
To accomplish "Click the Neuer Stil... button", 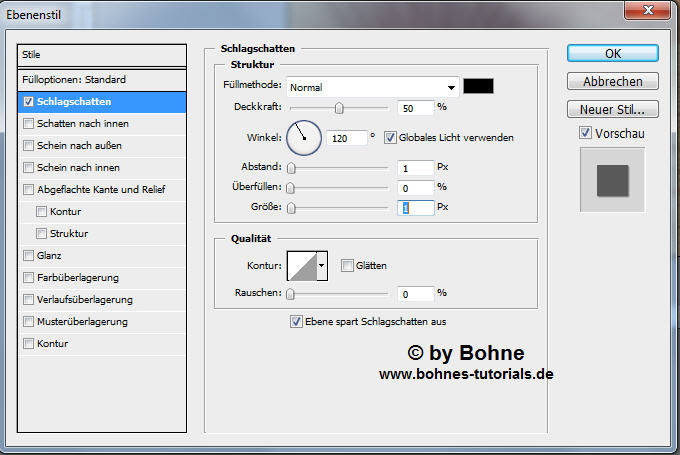I will [x=612, y=109].
